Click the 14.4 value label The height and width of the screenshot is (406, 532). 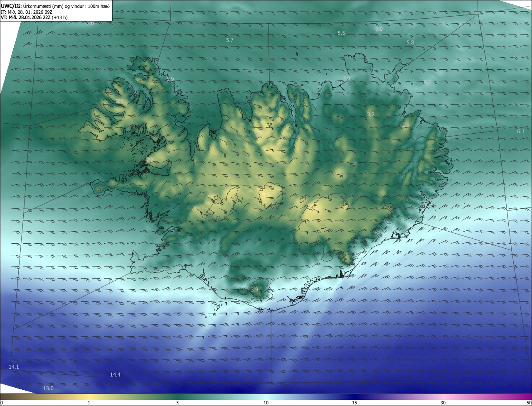point(115,375)
